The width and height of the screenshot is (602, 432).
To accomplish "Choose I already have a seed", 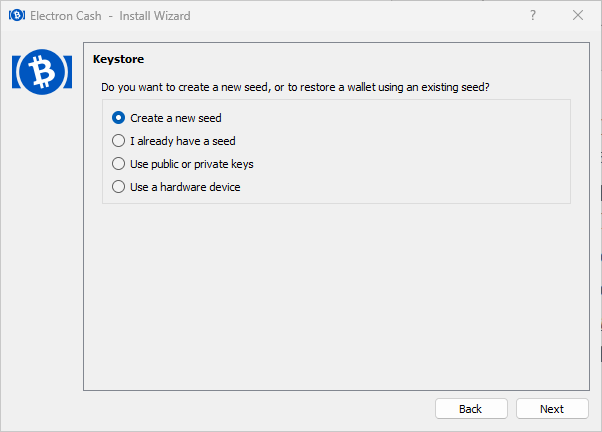I will (x=174, y=141).
